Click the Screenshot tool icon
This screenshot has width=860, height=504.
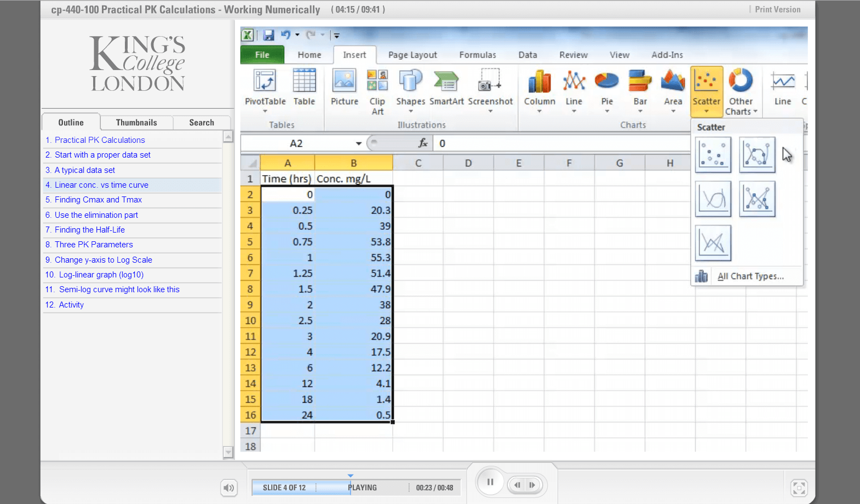tap(490, 80)
